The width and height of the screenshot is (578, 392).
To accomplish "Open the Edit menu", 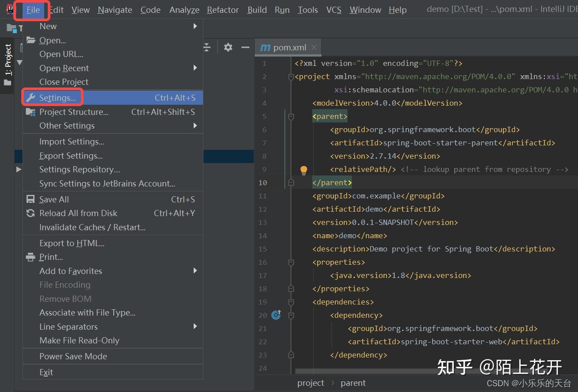I will pos(56,10).
